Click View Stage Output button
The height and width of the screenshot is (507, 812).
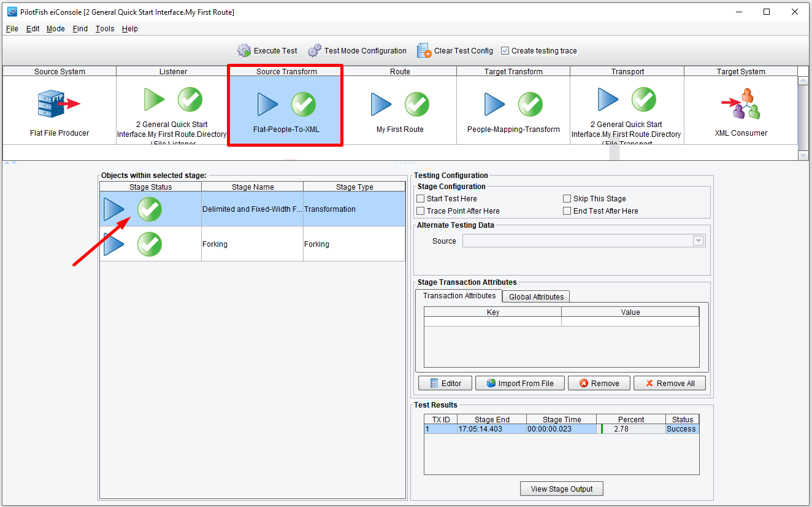pos(562,489)
